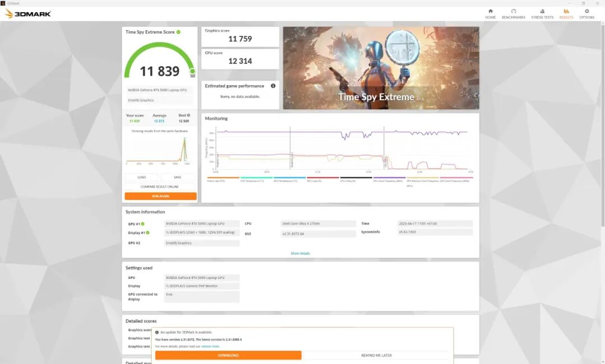The width and height of the screenshot is (605, 364).
Task: Click the green check next to Display #1
Action: pos(147,232)
